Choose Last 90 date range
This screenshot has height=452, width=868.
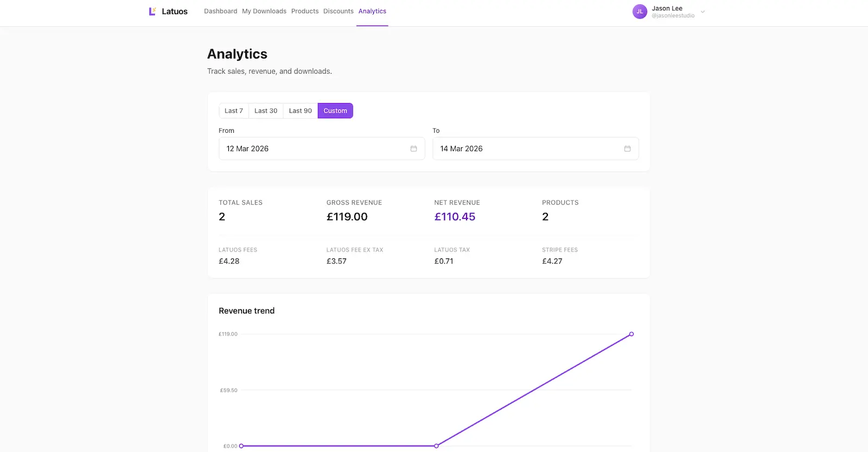pyautogui.click(x=300, y=111)
